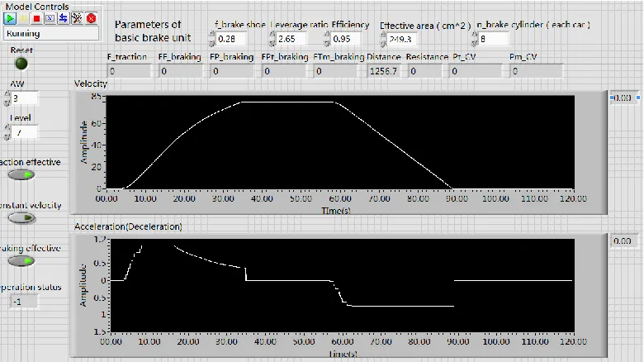The image size is (644, 362).
Task: Click the f_brake shoe input field
Action: pos(231,39)
